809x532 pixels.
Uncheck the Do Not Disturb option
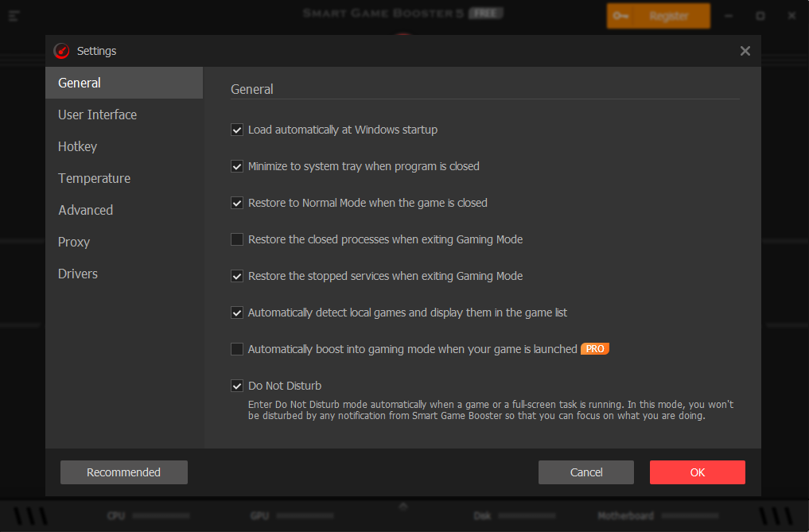point(237,386)
